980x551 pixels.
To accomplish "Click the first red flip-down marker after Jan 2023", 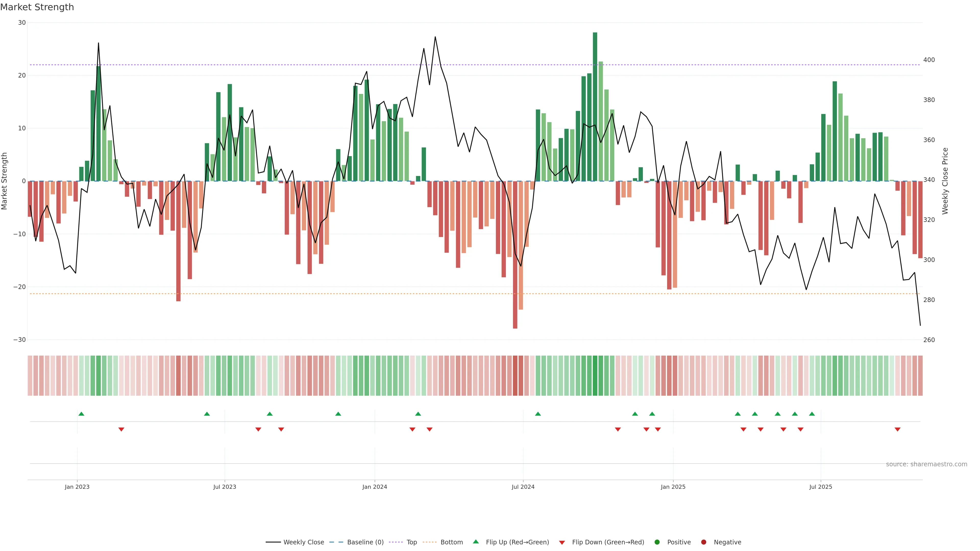I will click(x=121, y=429).
